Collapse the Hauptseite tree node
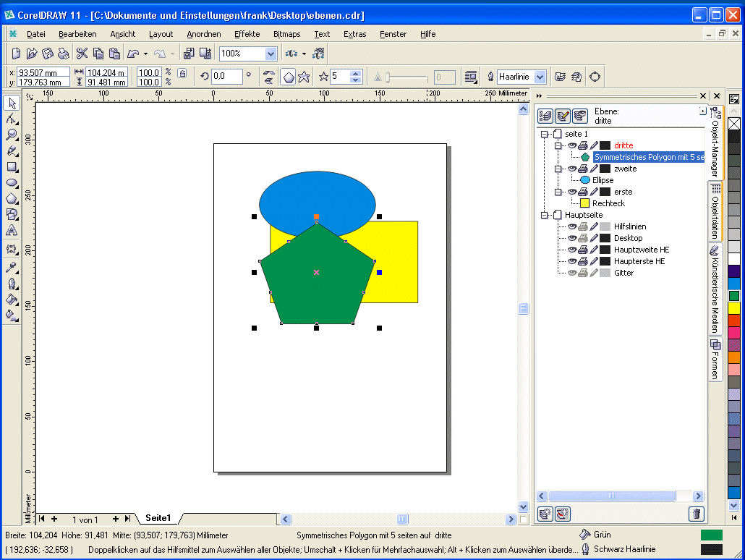The height and width of the screenshot is (560, 745). [x=545, y=215]
